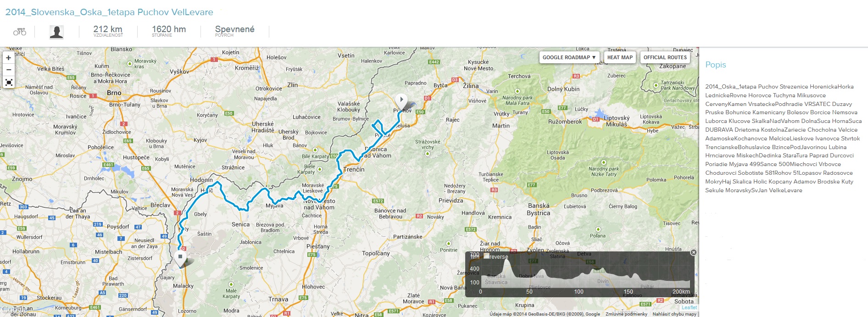Open fullscreen map view
The image size is (868, 317).
pos(9,83)
